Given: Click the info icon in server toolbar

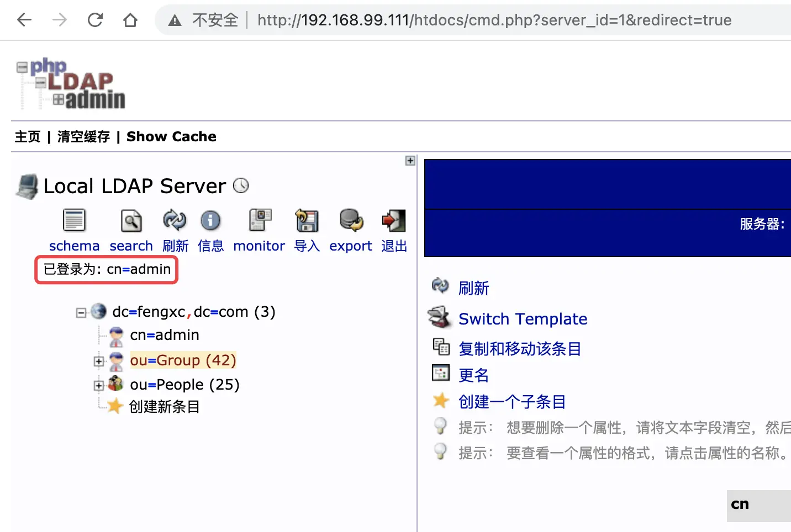Looking at the screenshot, I should click(210, 221).
